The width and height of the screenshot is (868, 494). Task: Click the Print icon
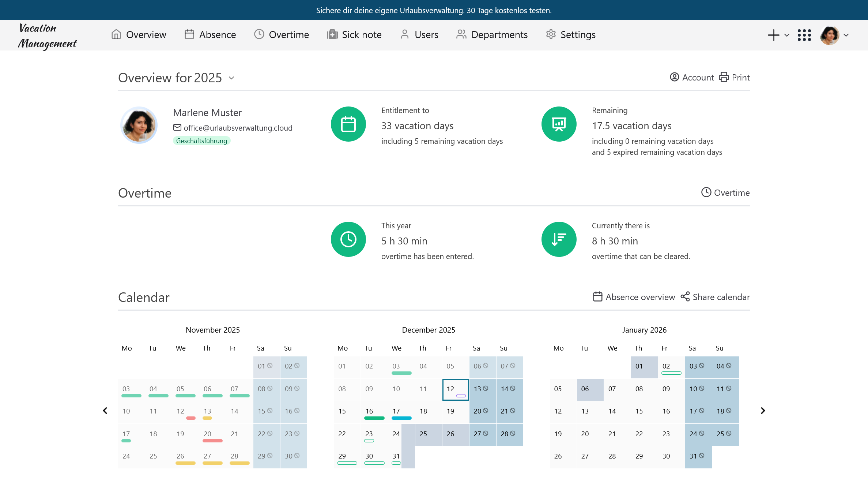[x=724, y=77]
